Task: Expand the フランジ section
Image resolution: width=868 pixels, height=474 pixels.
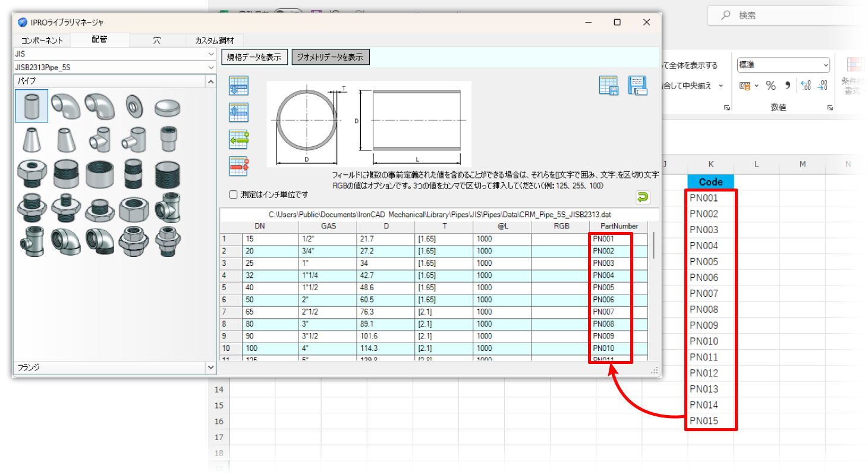Action: (x=211, y=368)
